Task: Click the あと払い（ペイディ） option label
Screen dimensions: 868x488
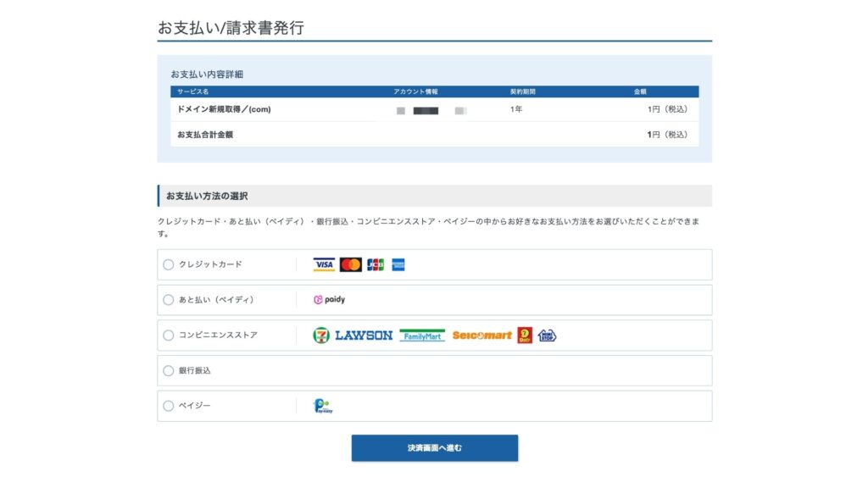Action: [216, 300]
